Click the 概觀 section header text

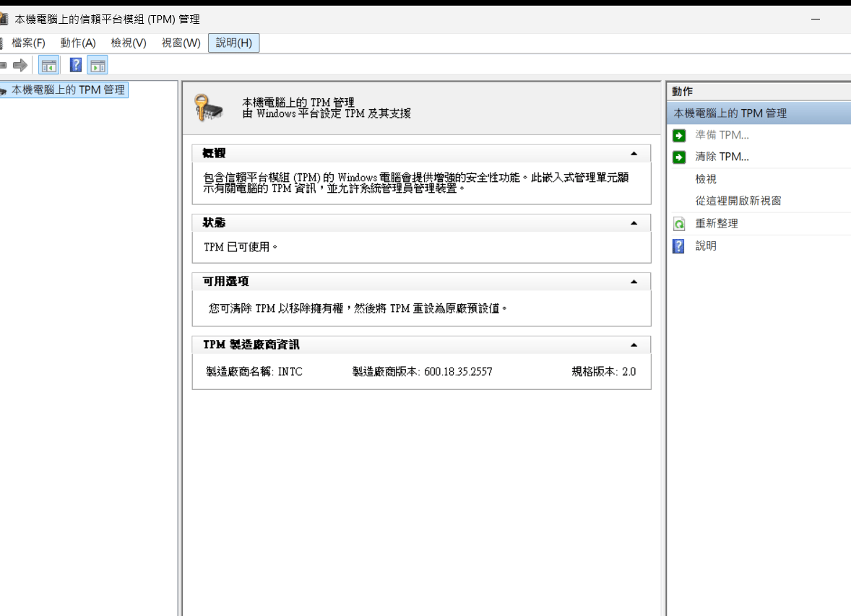tap(214, 154)
